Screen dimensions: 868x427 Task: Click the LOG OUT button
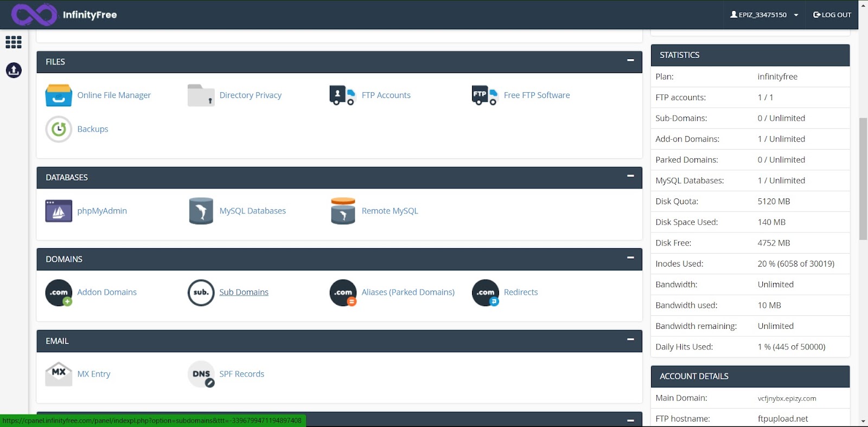(x=832, y=15)
